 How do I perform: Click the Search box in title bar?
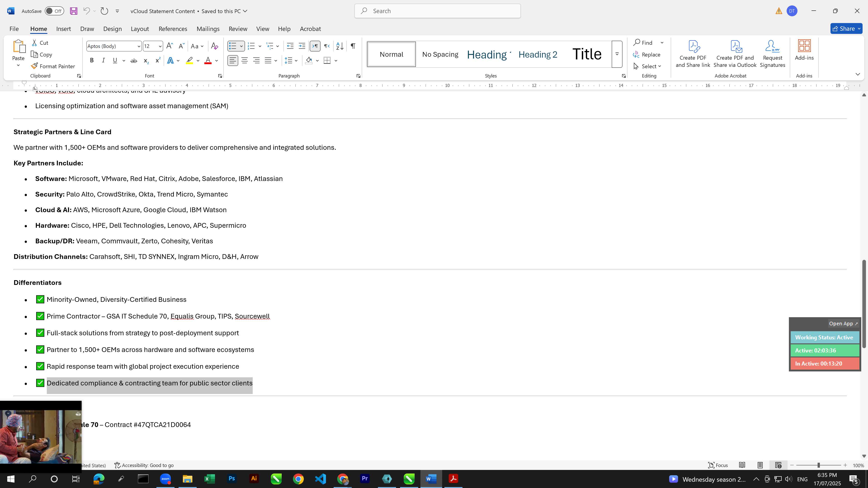[x=437, y=11]
